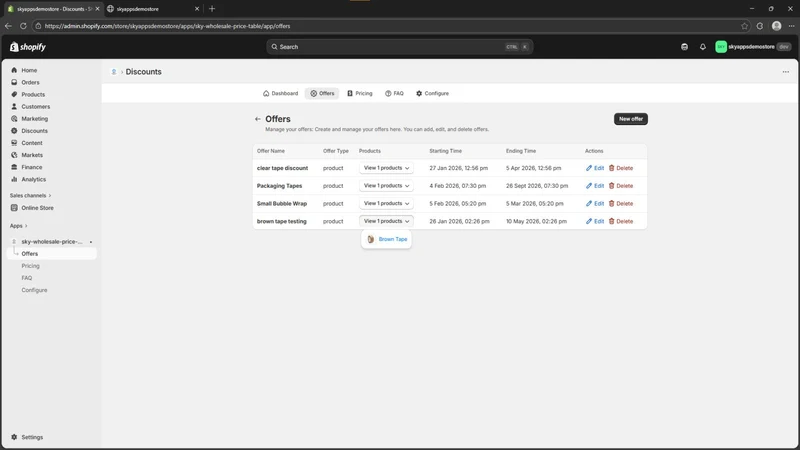Edit the brown tape testing offer
The width and height of the screenshot is (800, 450).
pyautogui.click(x=595, y=221)
